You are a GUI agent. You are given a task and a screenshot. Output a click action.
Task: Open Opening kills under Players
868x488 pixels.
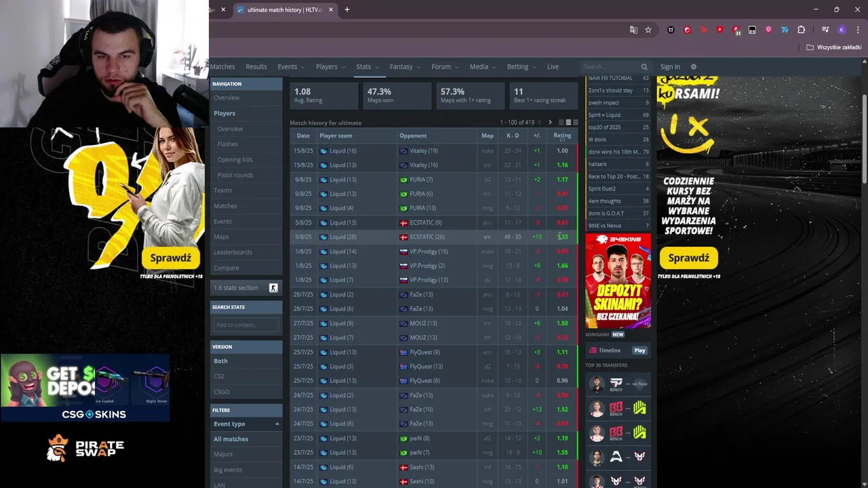pyautogui.click(x=235, y=159)
